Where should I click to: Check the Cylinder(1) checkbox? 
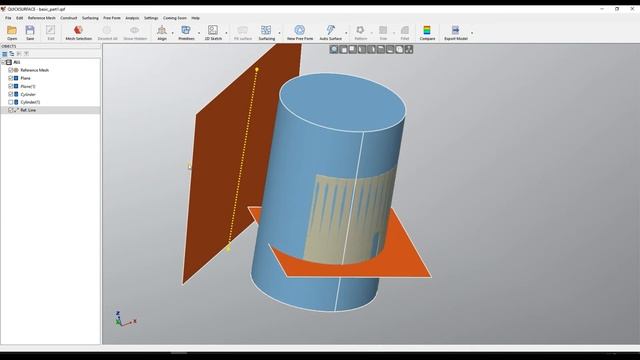coord(11,102)
